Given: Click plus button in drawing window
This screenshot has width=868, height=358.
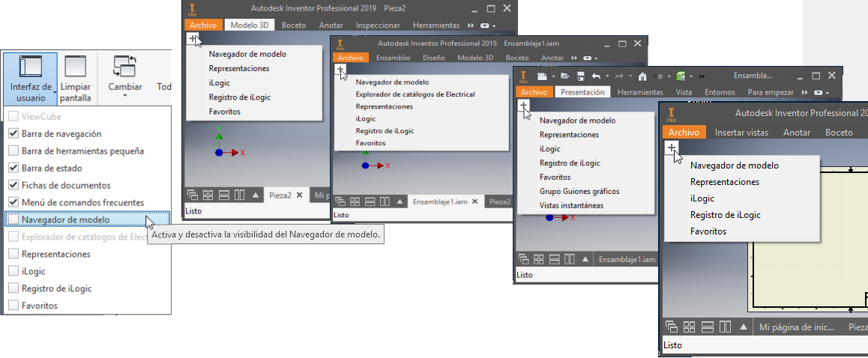Looking at the screenshot, I should [671, 148].
